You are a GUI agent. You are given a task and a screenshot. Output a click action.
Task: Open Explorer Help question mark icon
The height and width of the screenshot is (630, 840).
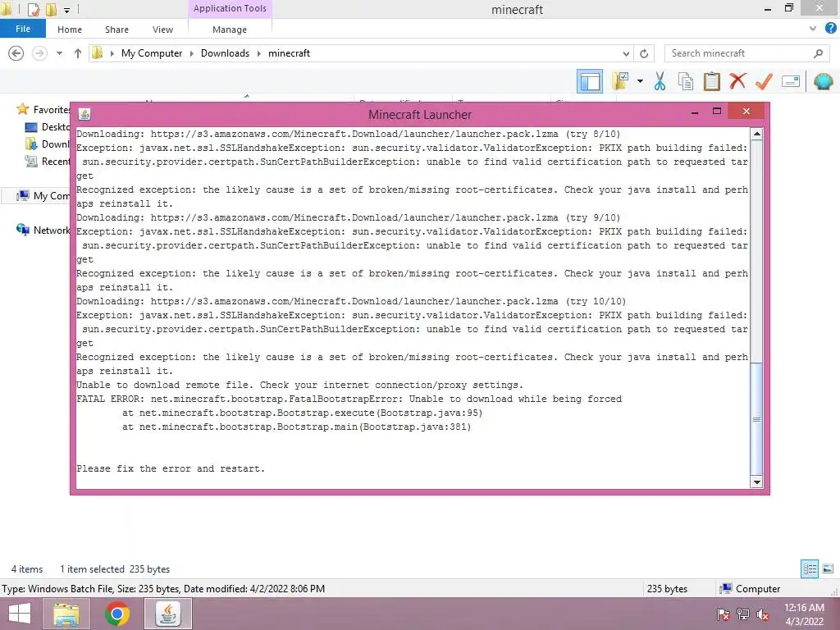[x=830, y=29]
